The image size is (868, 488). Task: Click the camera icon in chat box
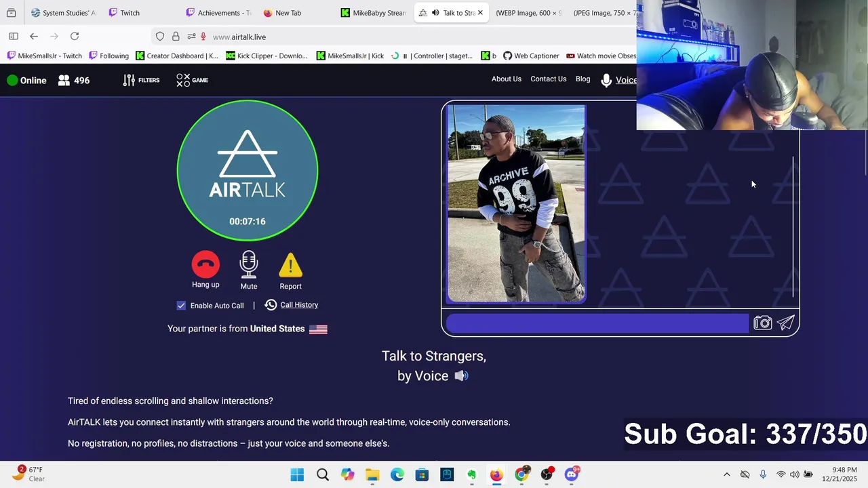(763, 323)
